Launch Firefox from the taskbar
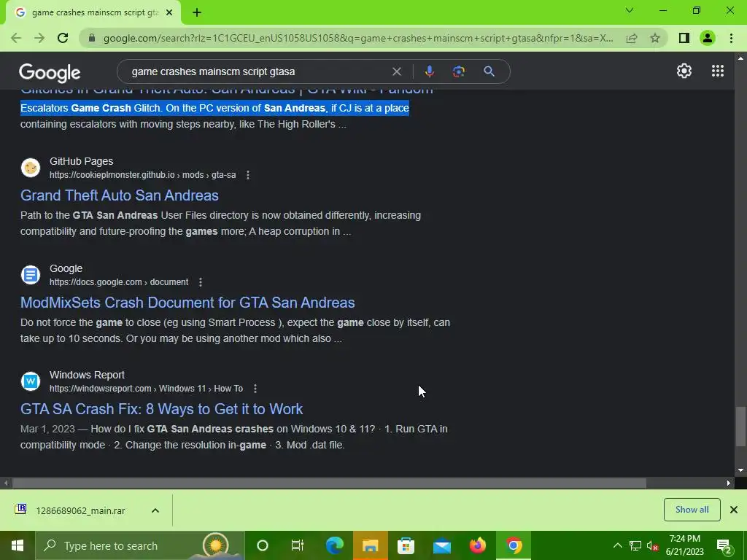The image size is (747, 560). click(477, 545)
